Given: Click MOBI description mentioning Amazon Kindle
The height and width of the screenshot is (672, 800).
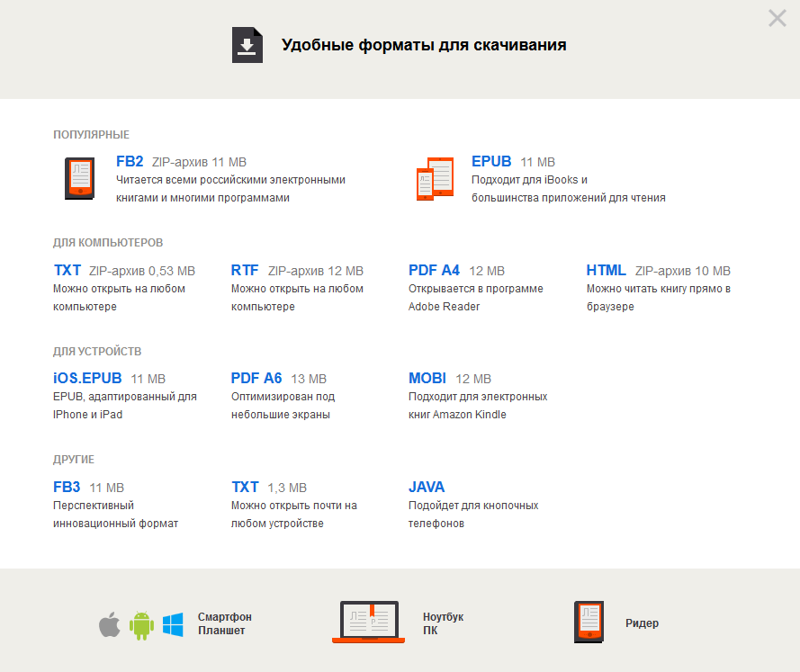Looking at the screenshot, I should (x=478, y=406).
